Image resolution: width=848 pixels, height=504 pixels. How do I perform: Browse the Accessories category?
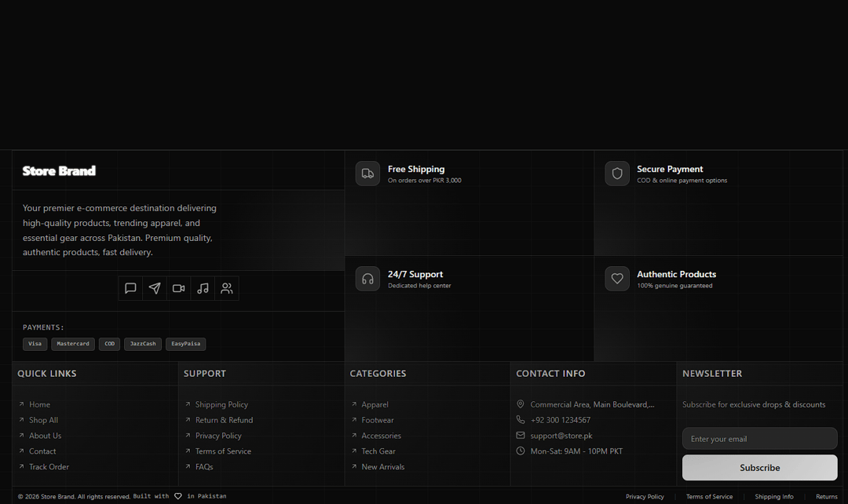[382, 436]
